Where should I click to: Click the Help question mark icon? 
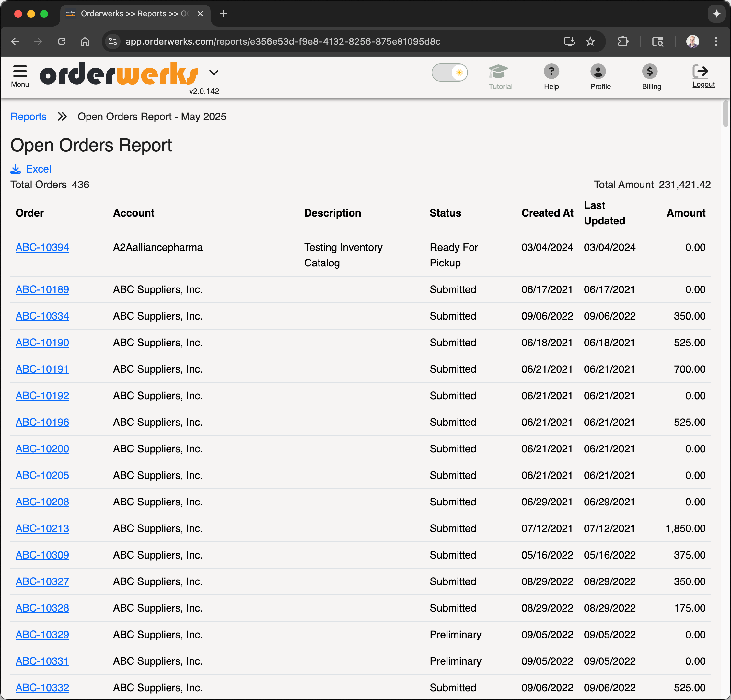pos(551,72)
